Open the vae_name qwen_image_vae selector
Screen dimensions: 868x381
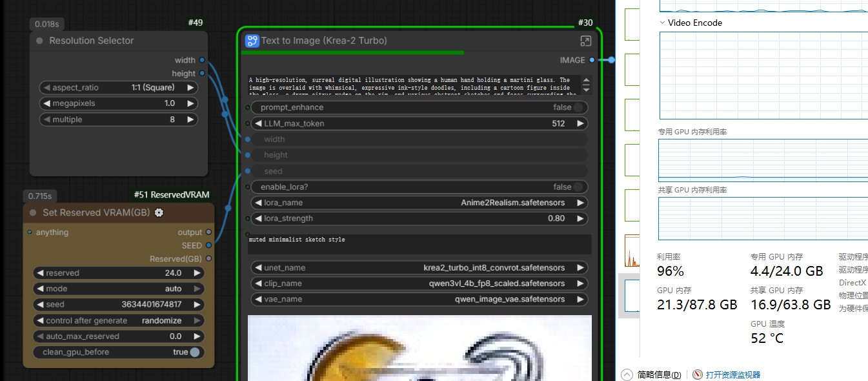[419, 299]
